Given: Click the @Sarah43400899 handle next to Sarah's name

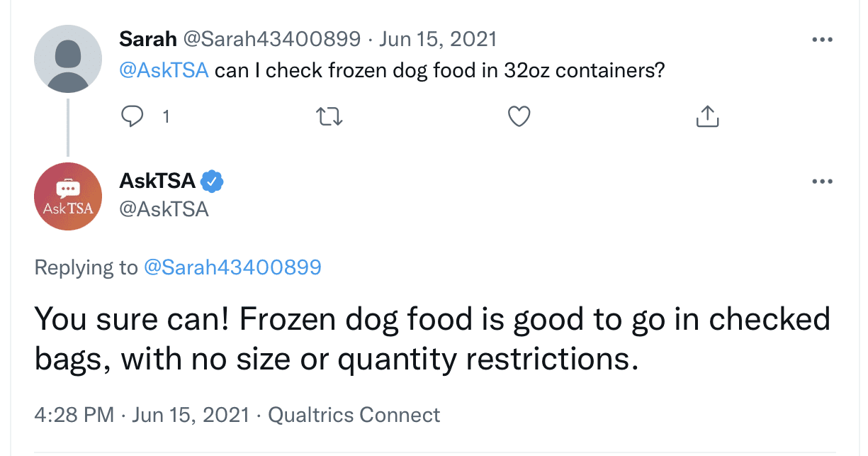Looking at the screenshot, I should [x=272, y=39].
